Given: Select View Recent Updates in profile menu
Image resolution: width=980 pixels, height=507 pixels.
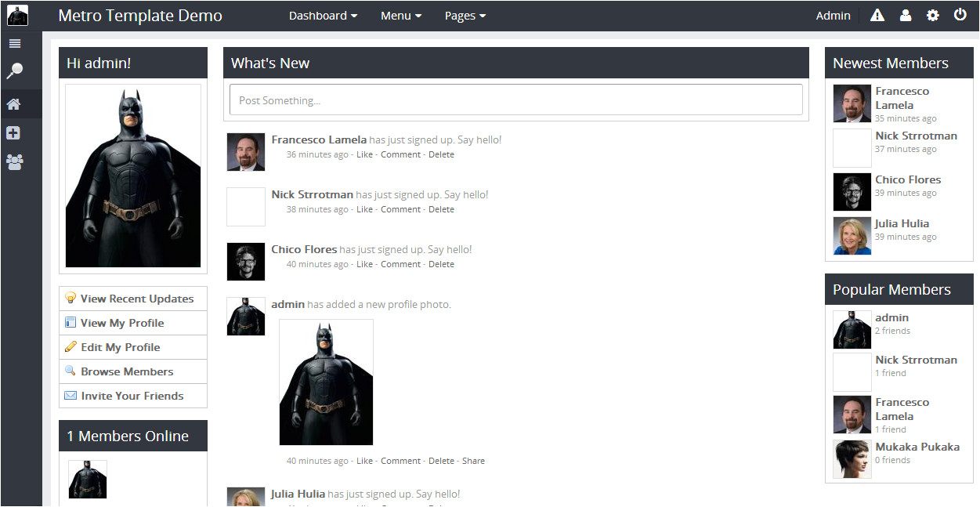Looking at the screenshot, I should (136, 299).
